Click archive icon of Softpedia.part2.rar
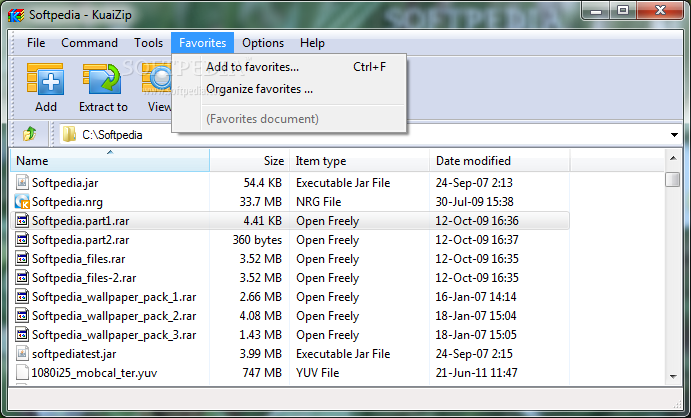 (22, 239)
